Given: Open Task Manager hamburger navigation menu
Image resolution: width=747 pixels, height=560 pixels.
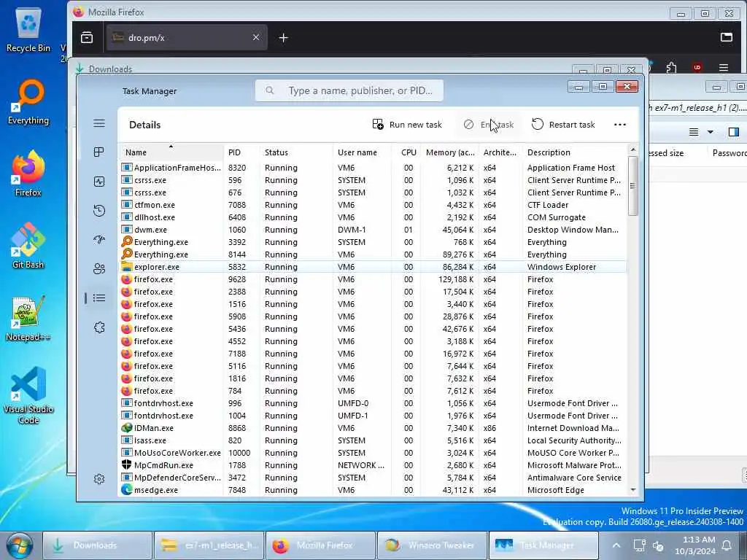Looking at the screenshot, I should pos(99,123).
